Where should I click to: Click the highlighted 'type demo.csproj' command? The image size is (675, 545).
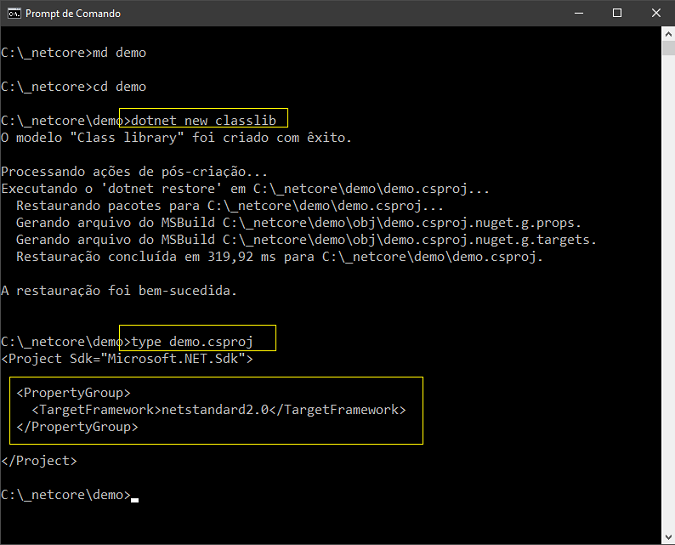pos(192,342)
